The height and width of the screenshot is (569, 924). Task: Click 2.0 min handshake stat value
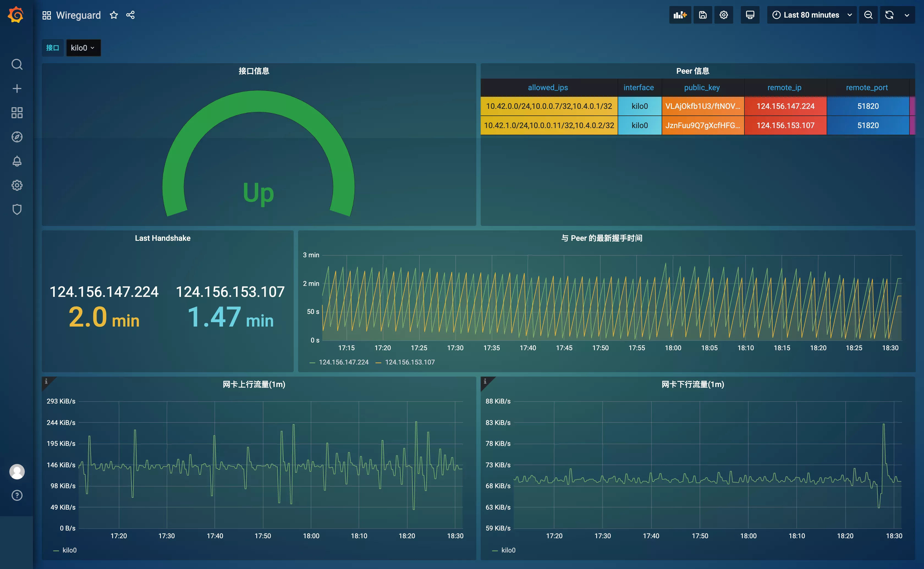tap(104, 317)
